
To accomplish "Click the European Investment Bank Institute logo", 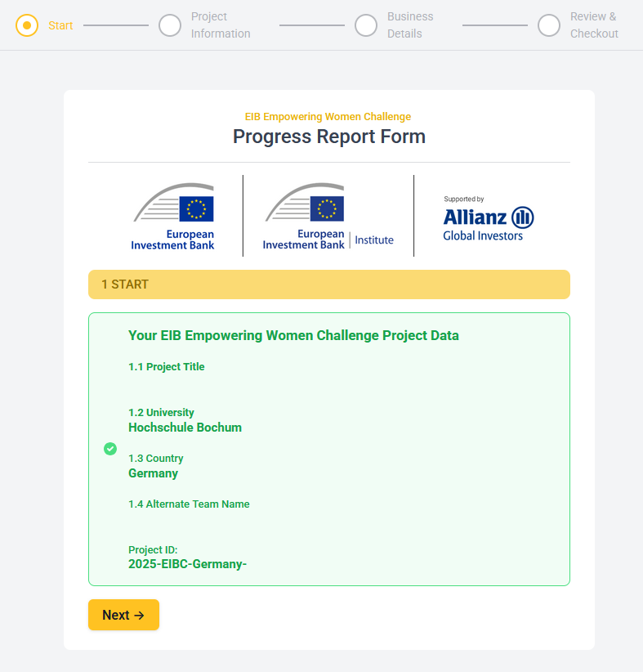I will pos(328,217).
